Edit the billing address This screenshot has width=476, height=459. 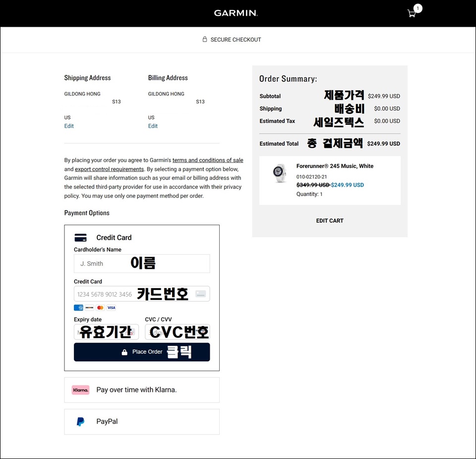153,126
